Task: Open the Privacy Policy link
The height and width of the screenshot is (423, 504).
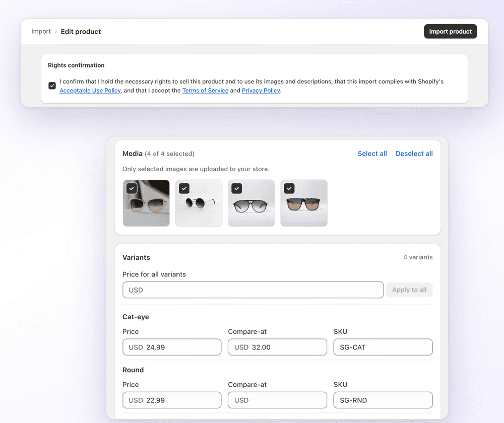Action: click(261, 91)
